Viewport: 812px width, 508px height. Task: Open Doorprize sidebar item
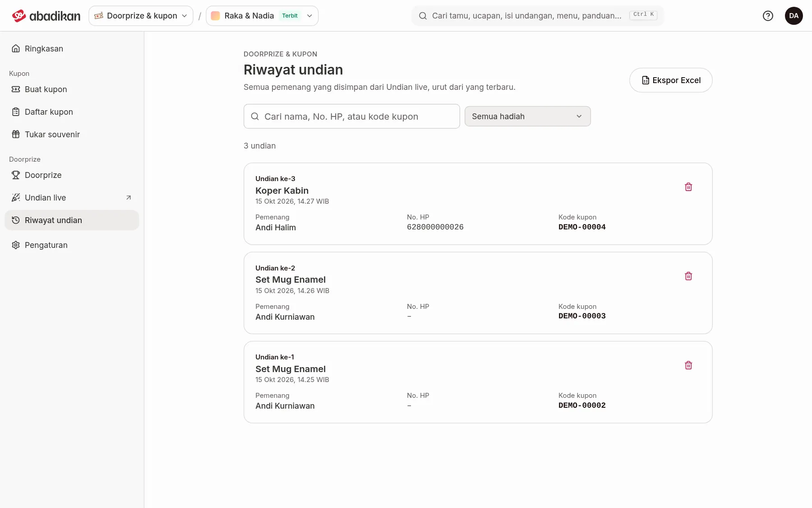pyautogui.click(x=72, y=175)
